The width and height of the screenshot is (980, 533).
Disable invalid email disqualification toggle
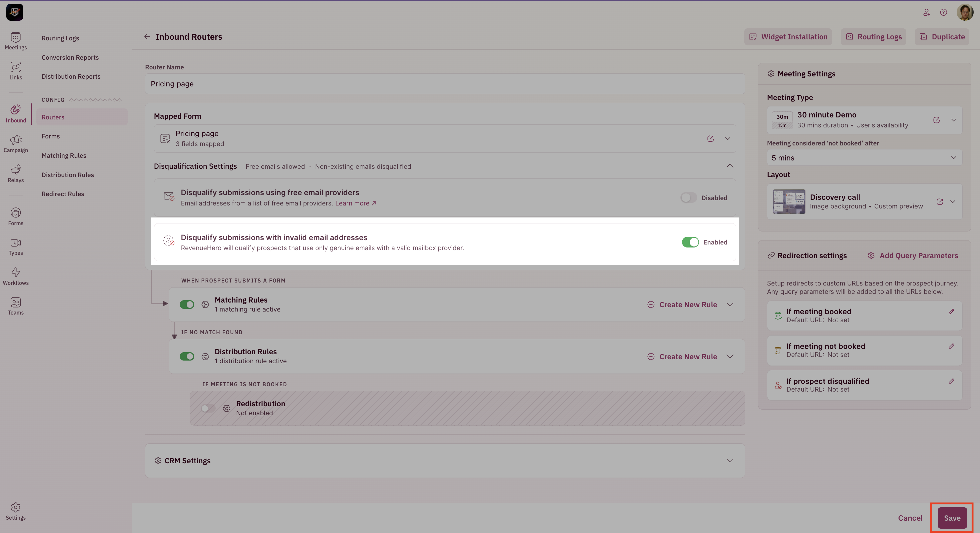click(690, 242)
